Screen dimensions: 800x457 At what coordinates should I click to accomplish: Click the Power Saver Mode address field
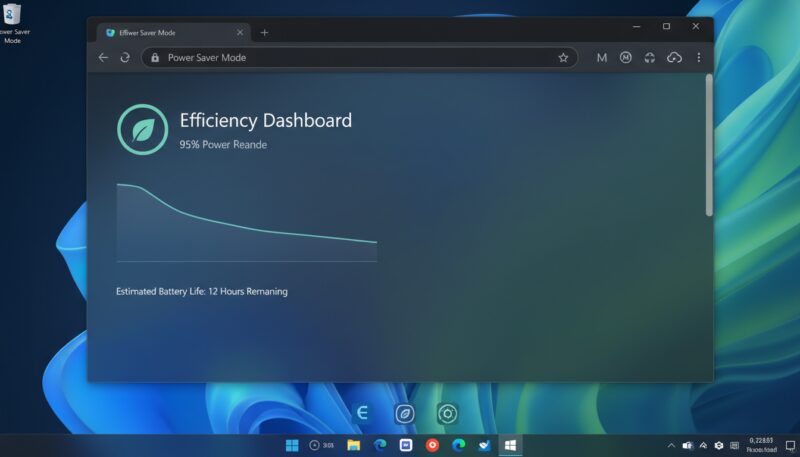[x=359, y=58]
